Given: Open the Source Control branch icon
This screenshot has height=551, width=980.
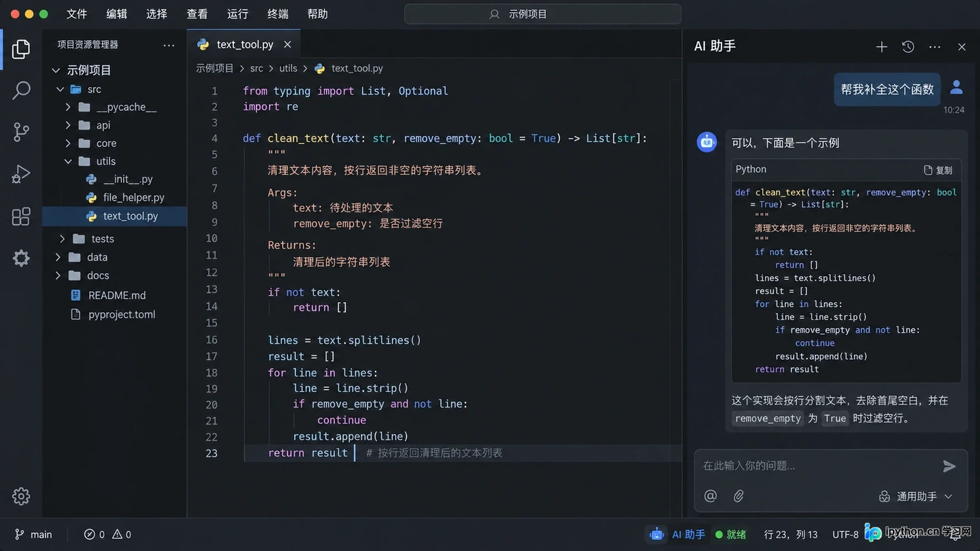Looking at the screenshot, I should click(x=21, y=132).
